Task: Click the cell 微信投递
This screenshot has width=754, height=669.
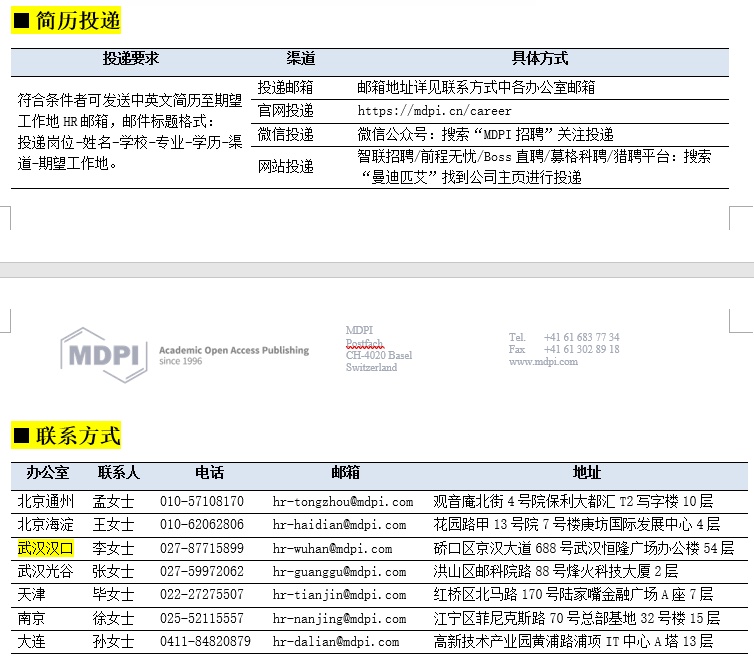Action: [286, 134]
